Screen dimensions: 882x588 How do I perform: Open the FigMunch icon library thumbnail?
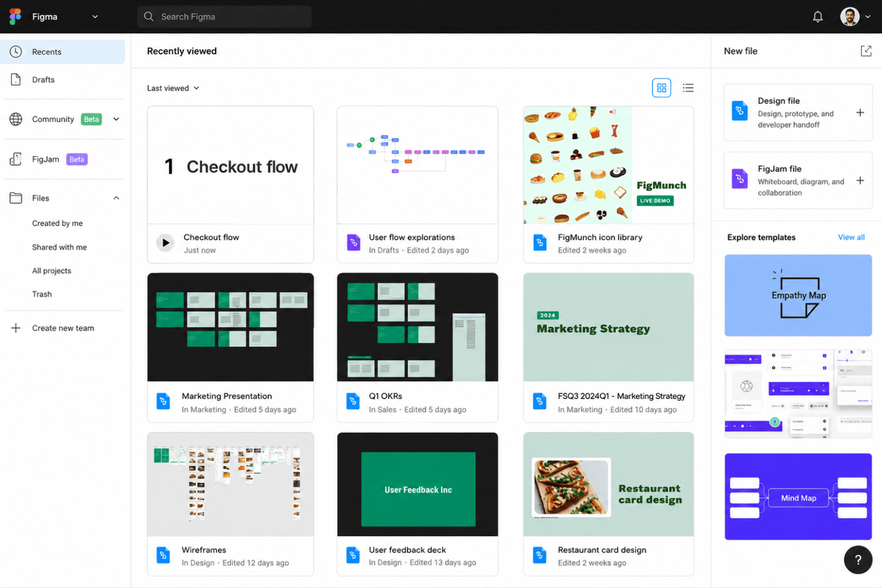[x=608, y=166]
